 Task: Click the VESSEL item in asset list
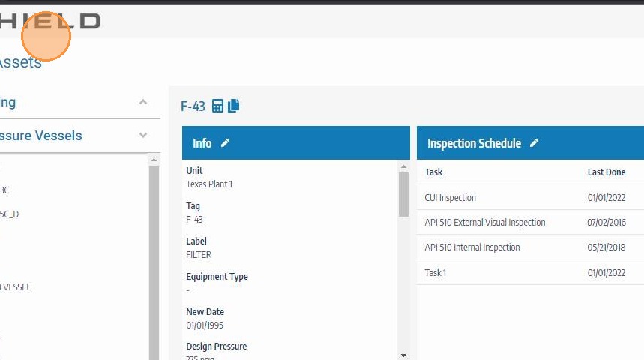[x=16, y=286]
